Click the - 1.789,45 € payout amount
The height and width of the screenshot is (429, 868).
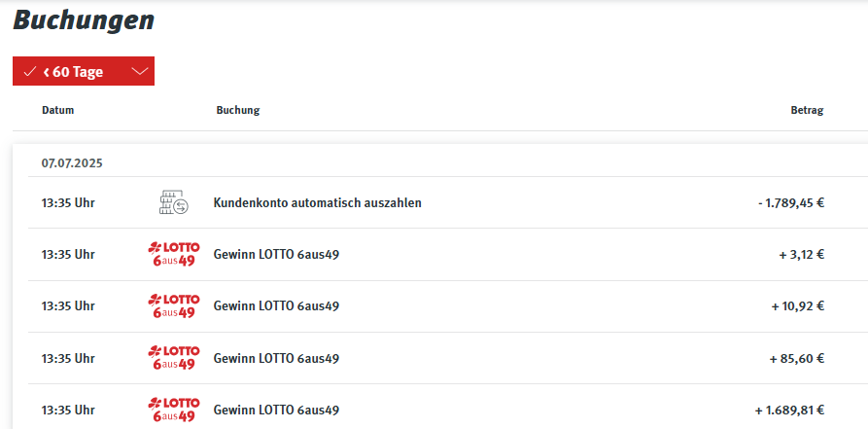pos(791,203)
